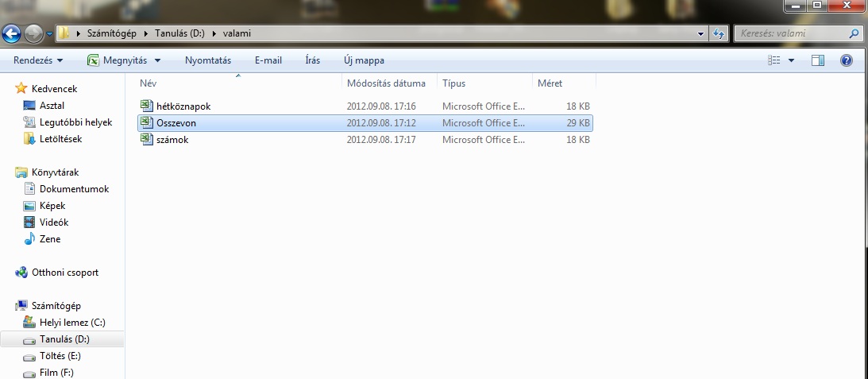Viewport: 868px width, 379px height.
Task: Click the folder icon in address bar
Action: click(x=64, y=33)
